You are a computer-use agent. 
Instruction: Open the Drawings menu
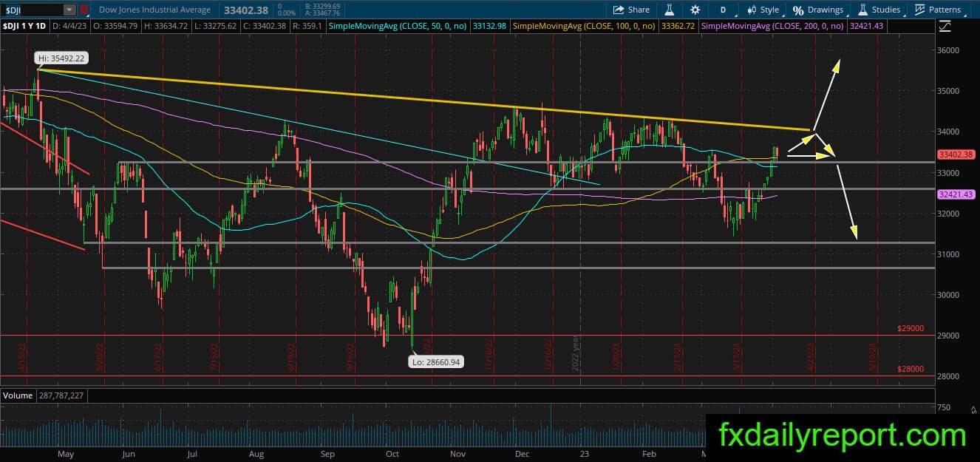pos(818,10)
